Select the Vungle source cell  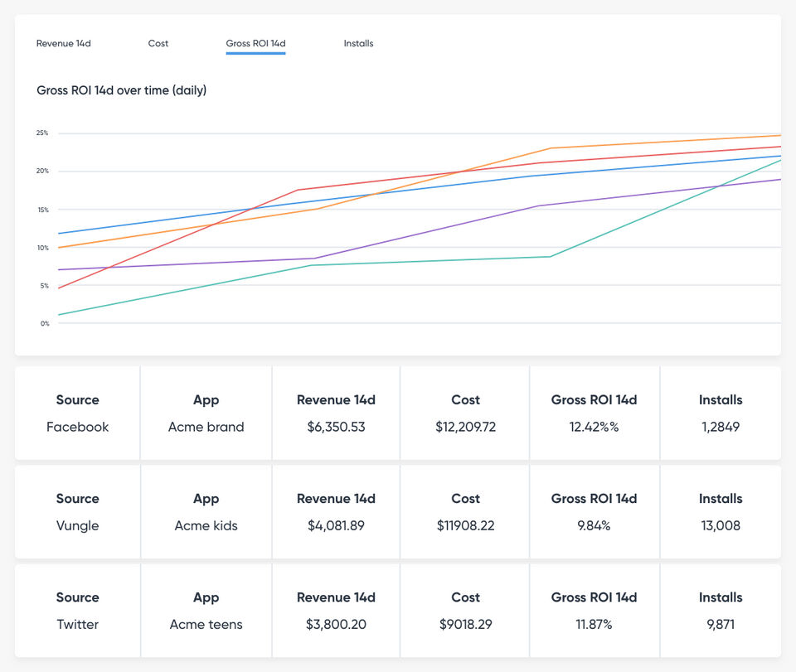point(78,525)
